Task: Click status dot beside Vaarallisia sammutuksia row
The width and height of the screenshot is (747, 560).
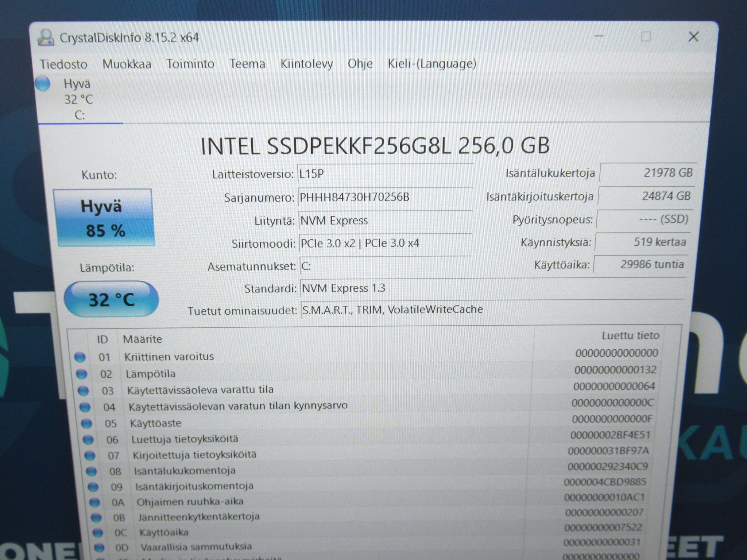Action: point(99,547)
